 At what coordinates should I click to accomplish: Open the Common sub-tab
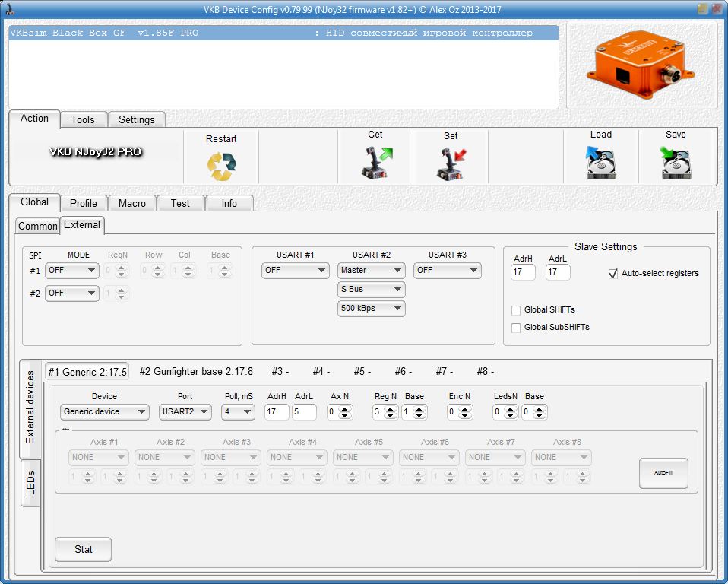[37, 226]
